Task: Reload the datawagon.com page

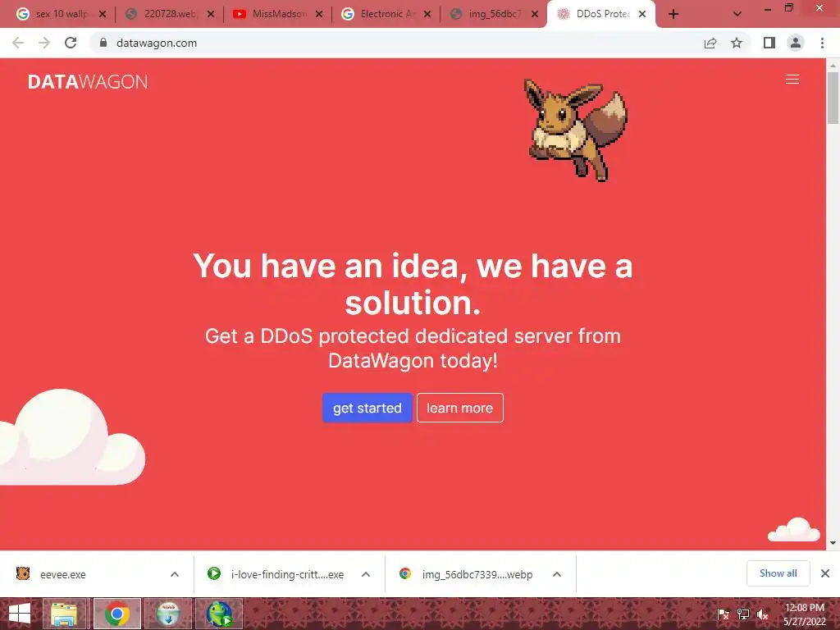Action: pos(71,43)
